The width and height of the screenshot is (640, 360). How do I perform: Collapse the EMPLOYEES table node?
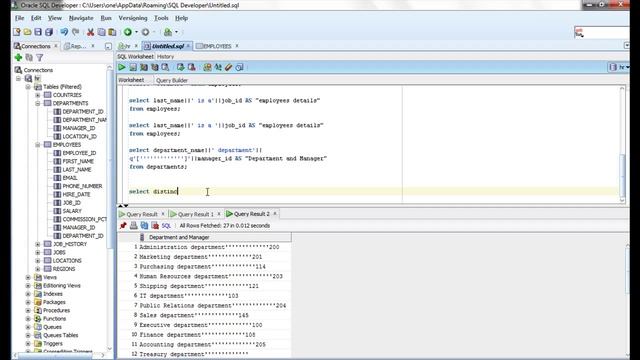38,144
